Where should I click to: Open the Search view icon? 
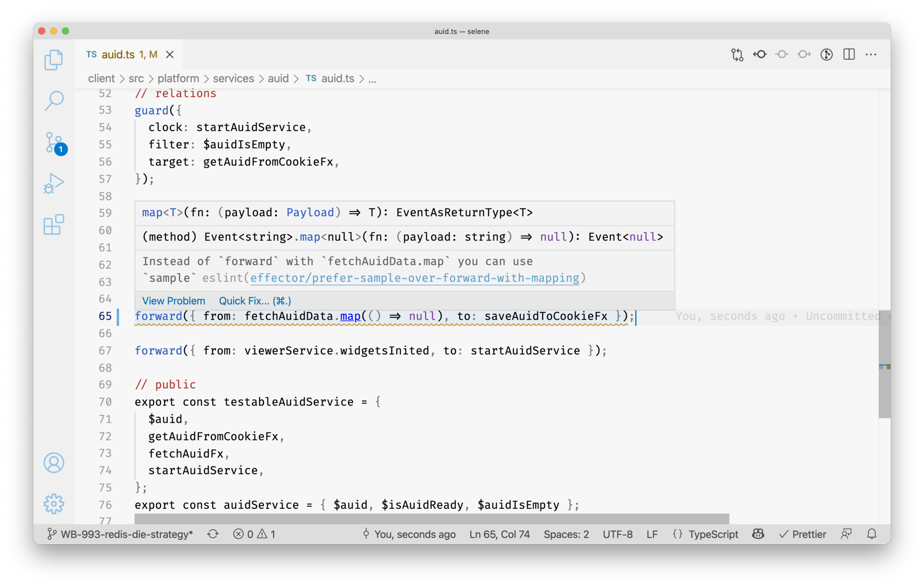point(54,101)
